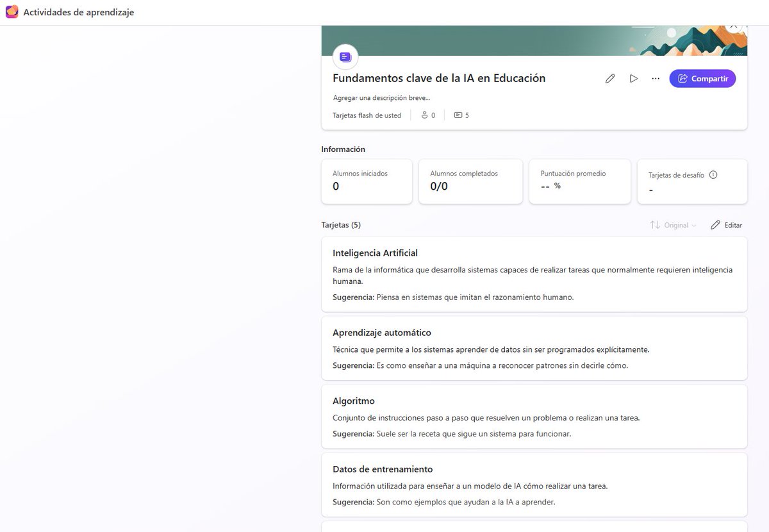Start the flashcards with the play icon
Screen dimensions: 769x532
pyautogui.click(x=633, y=78)
